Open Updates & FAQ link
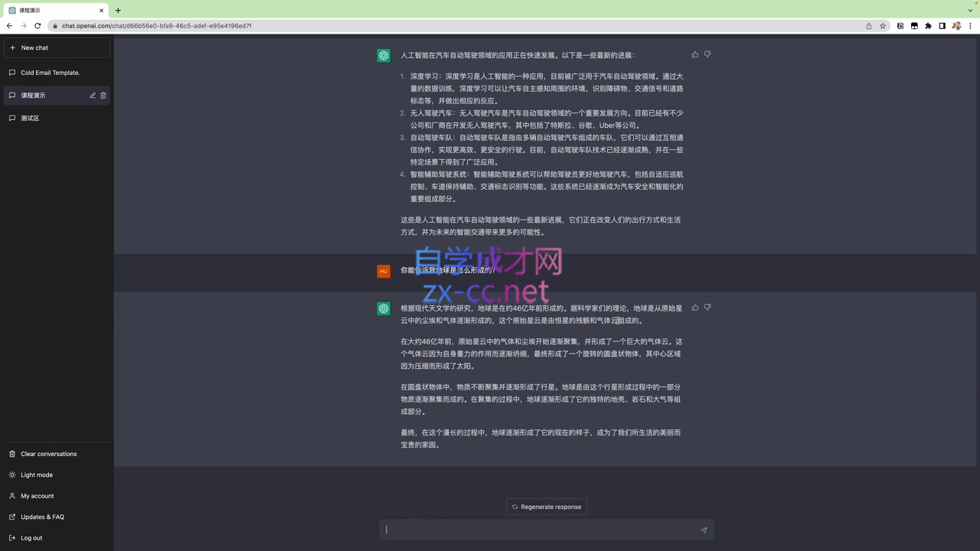Screen dimensions: 980x551 (x=57, y=517)
